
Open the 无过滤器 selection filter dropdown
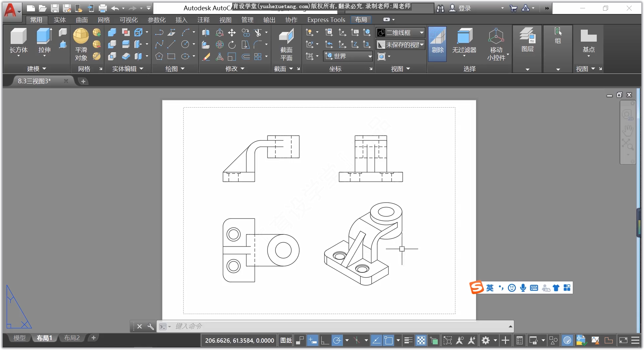464,42
